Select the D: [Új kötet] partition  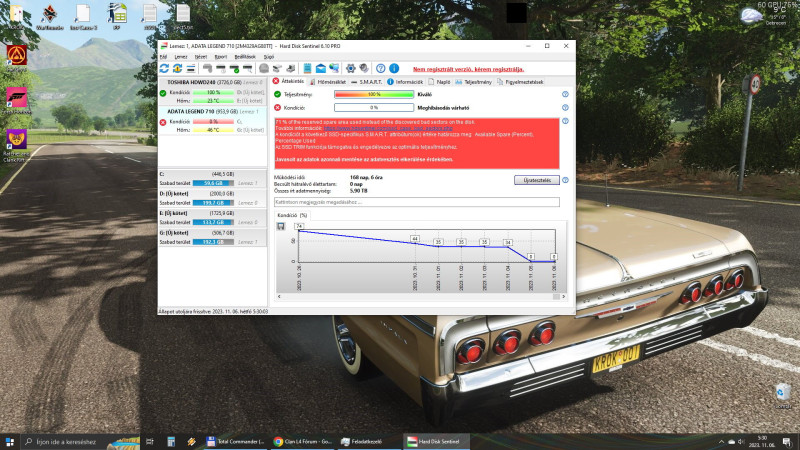pyautogui.click(x=212, y=198)
